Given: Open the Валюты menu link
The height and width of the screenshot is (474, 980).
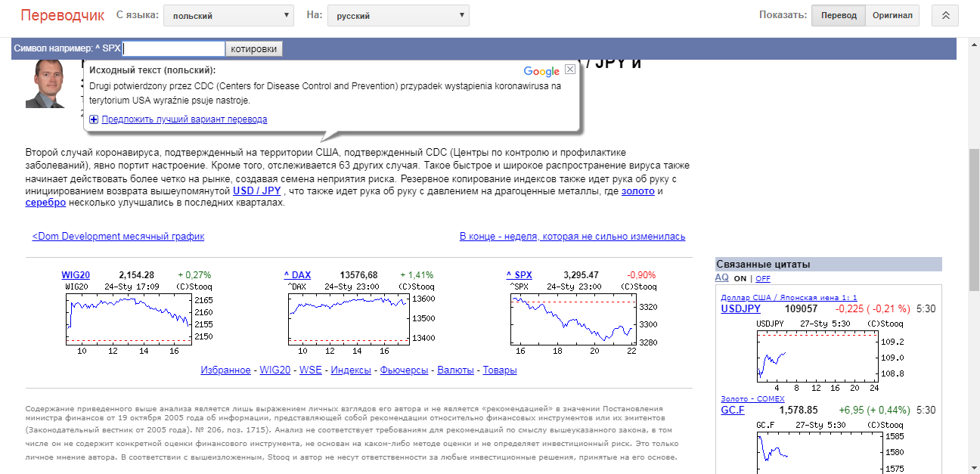Looking at the screenshot, I should point(455,370).
